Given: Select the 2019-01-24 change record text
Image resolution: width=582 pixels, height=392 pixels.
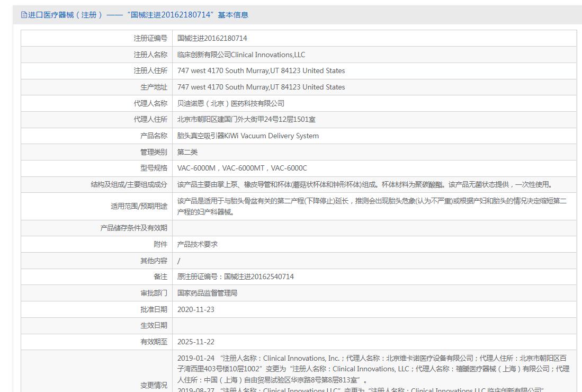Looking at the screenshot, I should point(373,369).
